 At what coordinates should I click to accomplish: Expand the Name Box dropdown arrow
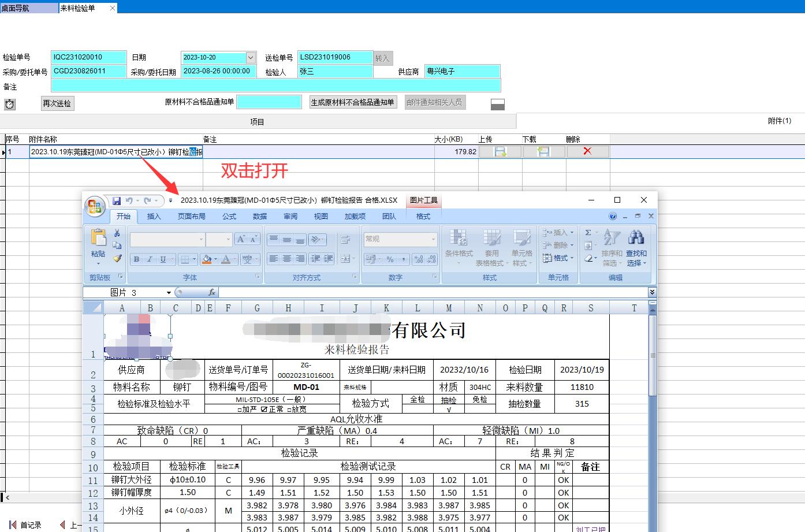click(169, 293)
